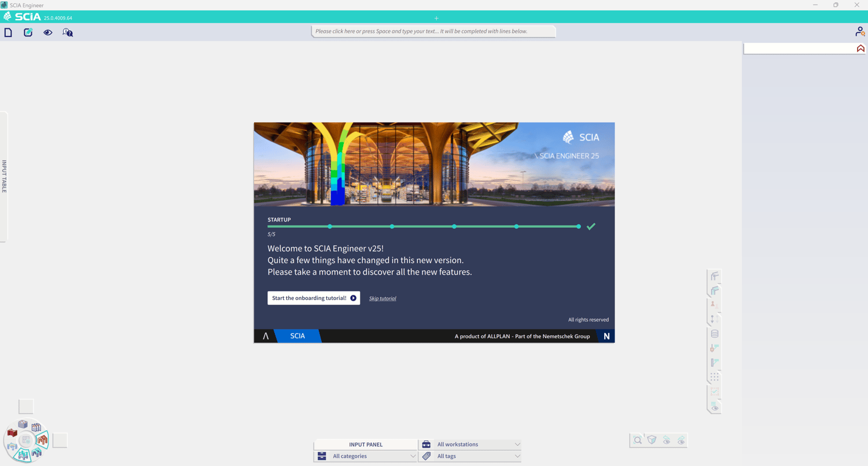The image size is (868, 466).
Task: Click the vertical arrows icon in the right toolbar
Action: 715,319
